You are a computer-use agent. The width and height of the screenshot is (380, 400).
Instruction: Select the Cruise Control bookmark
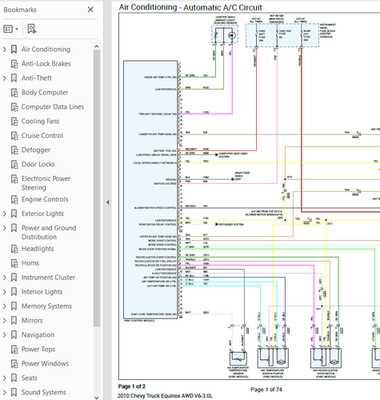(42, 135)
